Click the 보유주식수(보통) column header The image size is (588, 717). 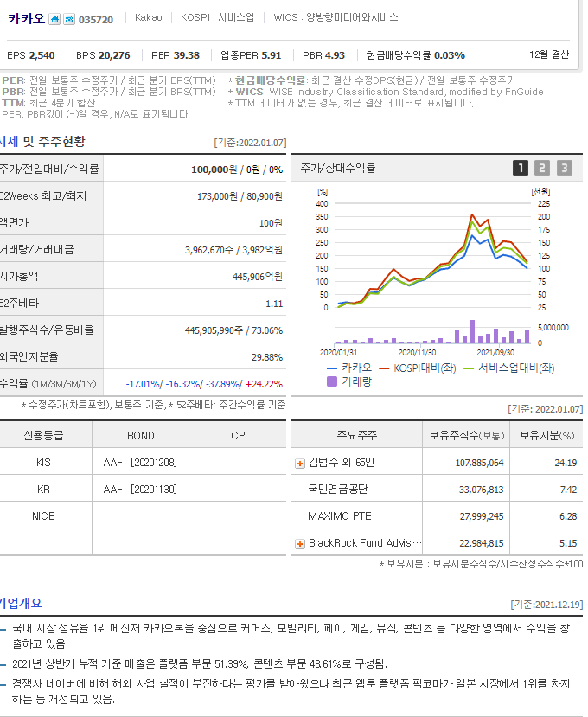click(x=466, y=436)
